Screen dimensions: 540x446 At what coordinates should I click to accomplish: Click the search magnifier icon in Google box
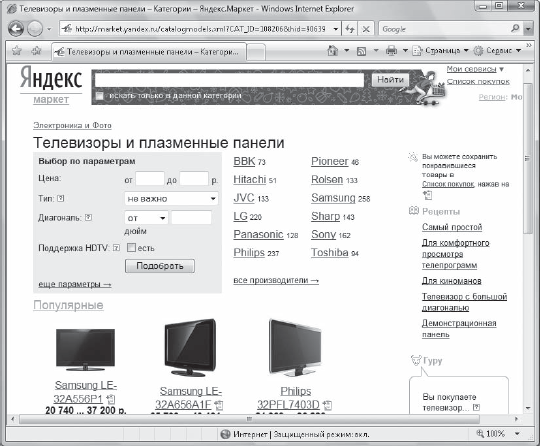(x=515, y=29)
